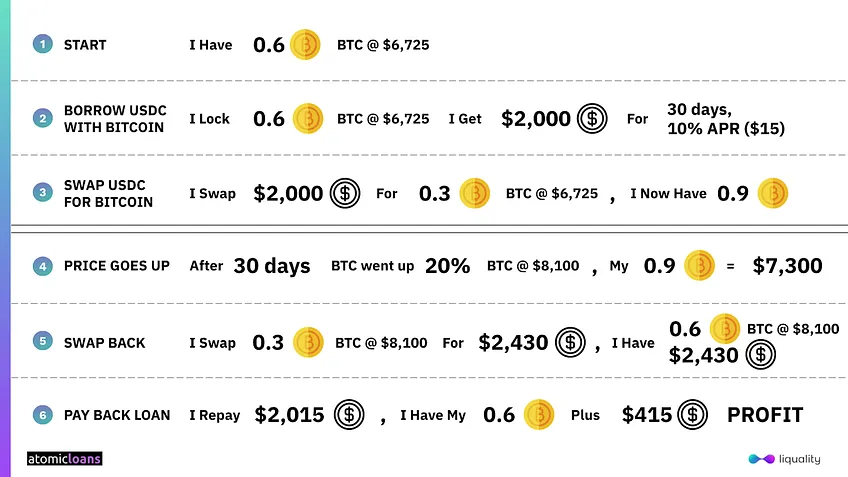Viewport: 848px width, 477px height.
Task: Click the USDC icon beside $415 profit
Action: pos(692,415)
